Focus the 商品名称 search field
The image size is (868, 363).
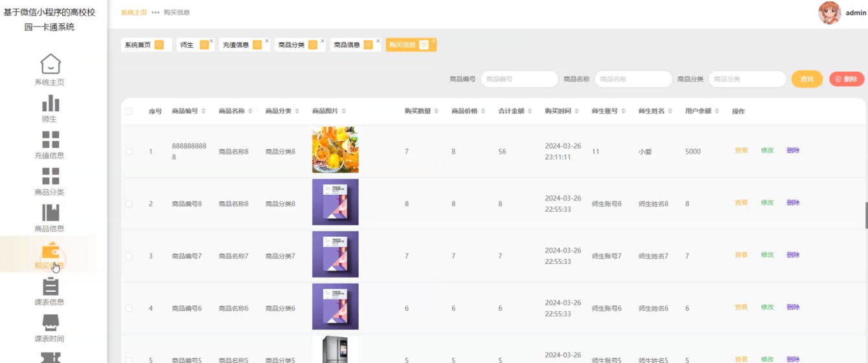click(x=634, y=79)
